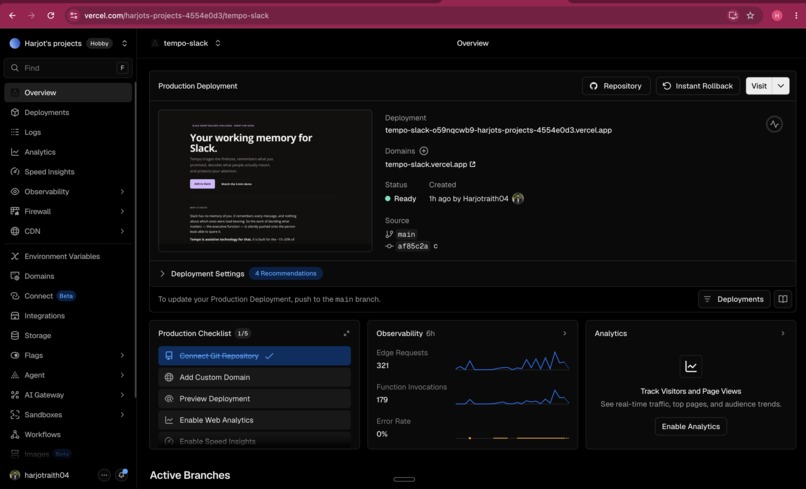This screenshot has width=806, height=489.
Task: Open the harjotraith04 account entry
Action: [x=40, y=475]
